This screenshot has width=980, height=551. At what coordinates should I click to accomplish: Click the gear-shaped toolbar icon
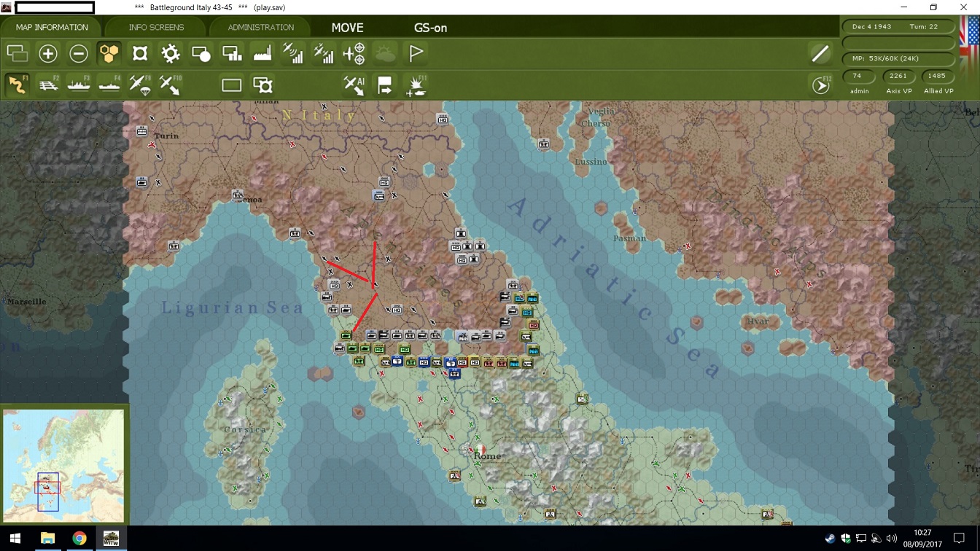(171, 53)
